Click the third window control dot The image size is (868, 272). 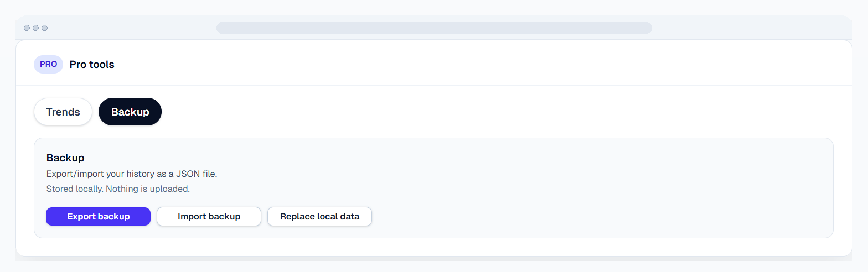[45, 28]
